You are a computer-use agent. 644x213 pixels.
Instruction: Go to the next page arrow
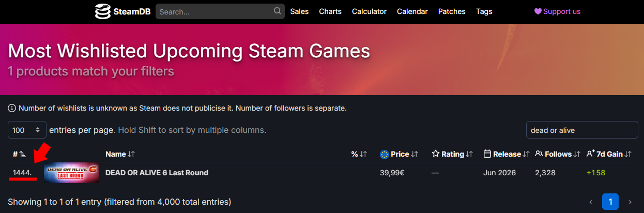(630, 202)
